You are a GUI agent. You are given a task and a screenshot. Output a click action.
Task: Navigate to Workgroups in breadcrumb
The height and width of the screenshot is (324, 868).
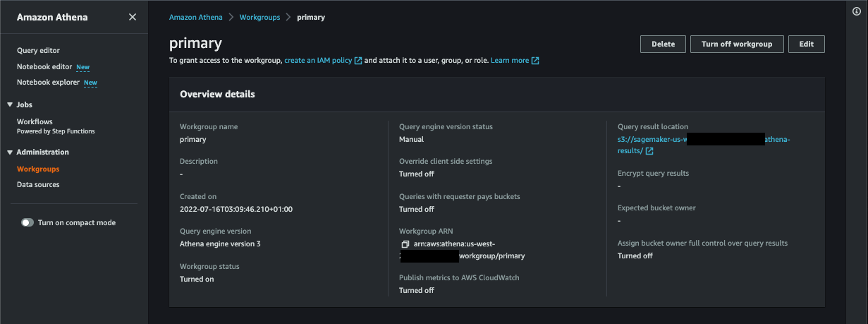[259, 17]
